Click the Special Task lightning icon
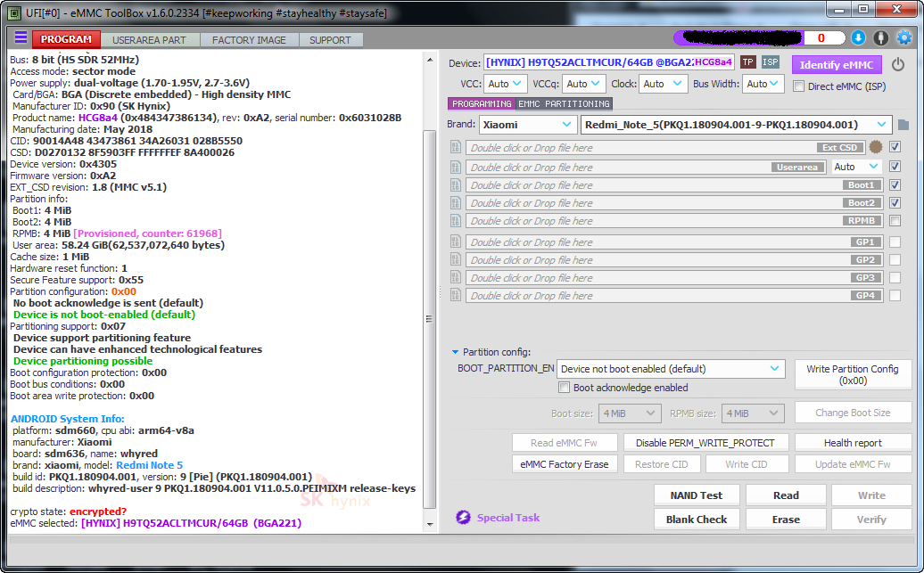The width and height of the screenshot is (924, 573). pyautogui.click(x=463, y=518)
